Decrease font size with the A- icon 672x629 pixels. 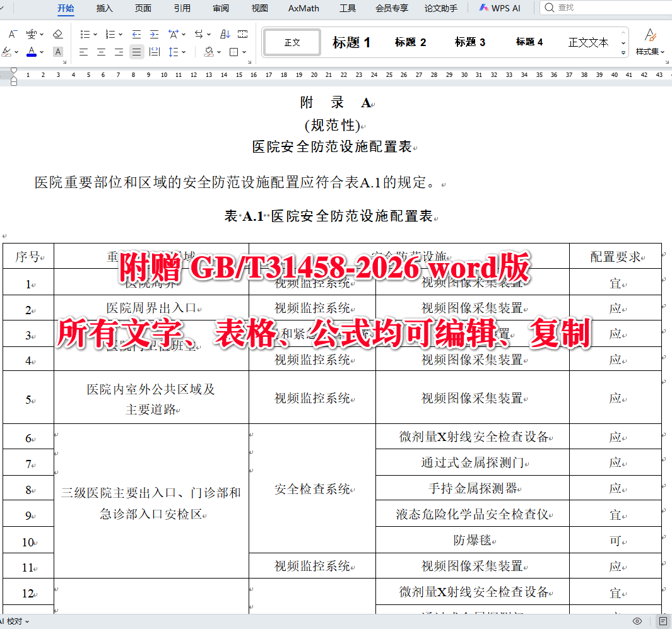pos(13,35)
